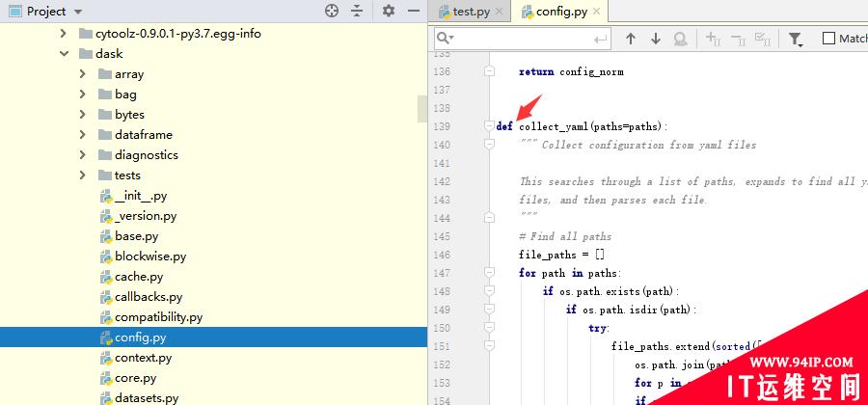
Task: Click the diagnostics folder icon
Action: point(105,155)
